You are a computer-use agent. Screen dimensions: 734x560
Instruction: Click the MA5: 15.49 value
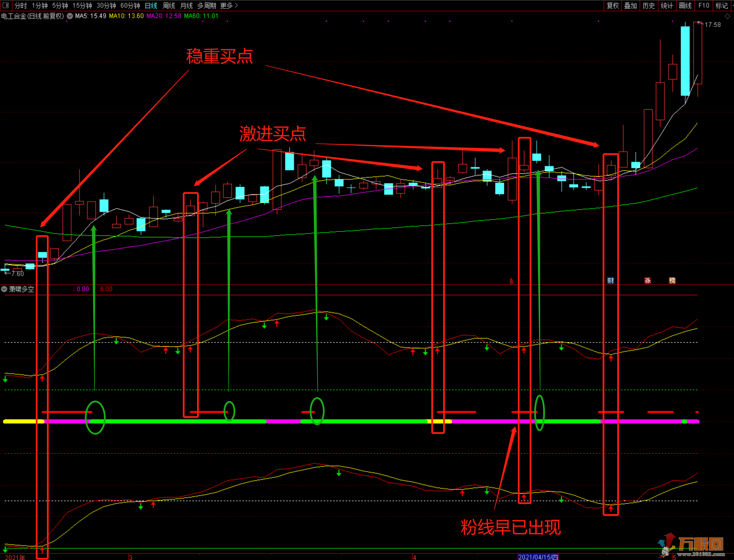point(90,16)
